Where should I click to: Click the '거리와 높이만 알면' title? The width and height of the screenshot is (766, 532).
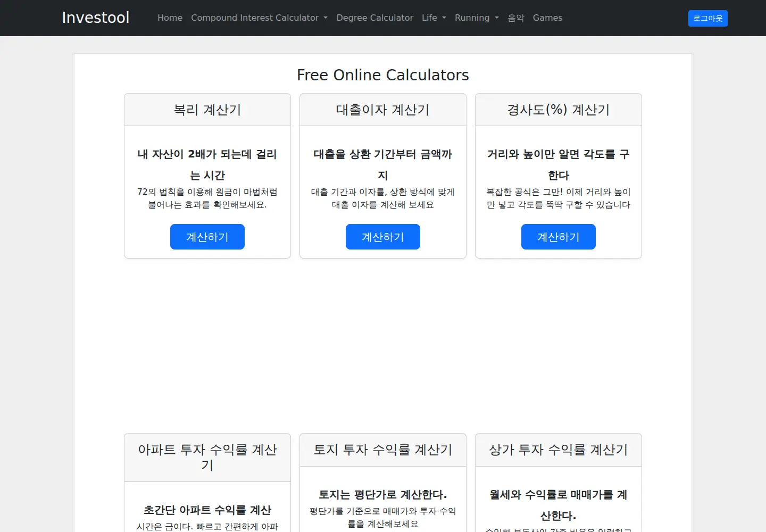point(559,164)
